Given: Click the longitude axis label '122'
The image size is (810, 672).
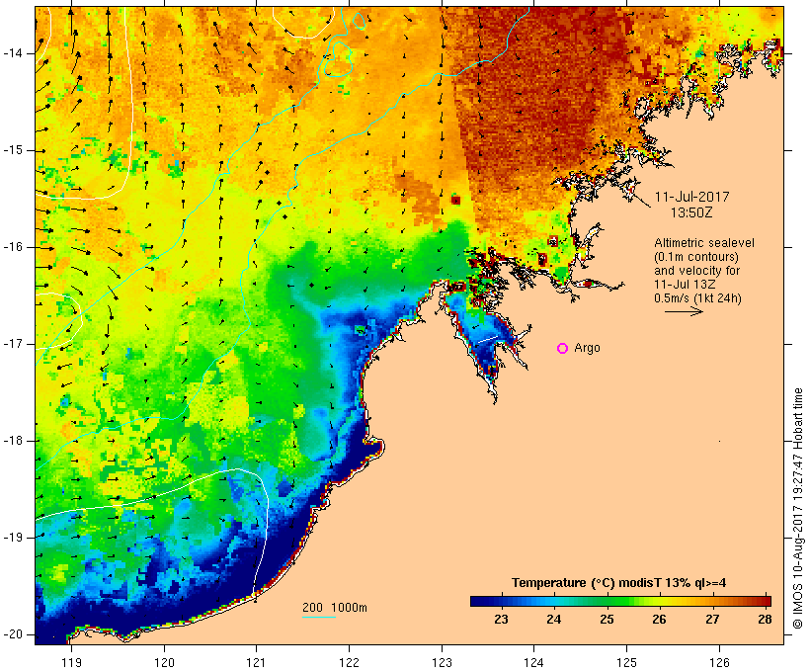Looking at the screenshot, I should pos(350,662).
